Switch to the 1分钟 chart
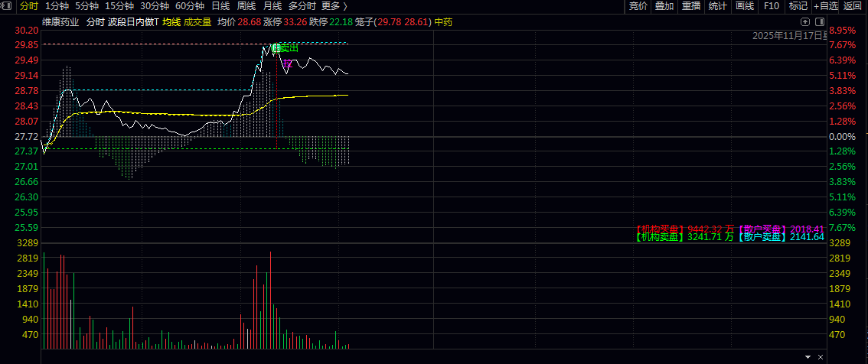Image resolution: width=868 pixels, height=364 pixels. 57,6
